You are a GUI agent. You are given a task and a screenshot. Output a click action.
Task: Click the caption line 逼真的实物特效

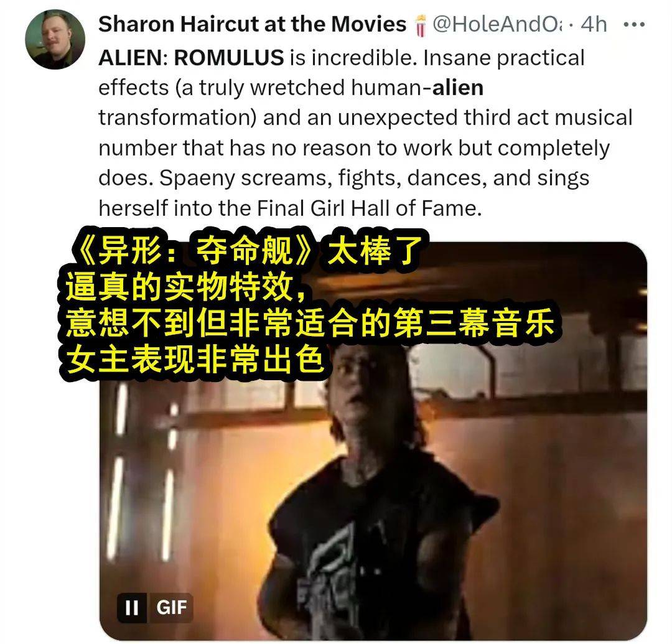pos(186,287)
